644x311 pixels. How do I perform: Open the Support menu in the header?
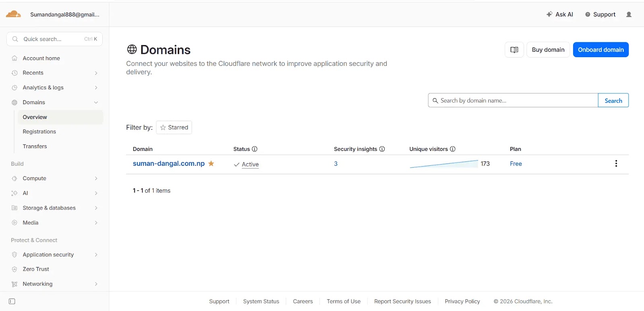click(600, 14)
